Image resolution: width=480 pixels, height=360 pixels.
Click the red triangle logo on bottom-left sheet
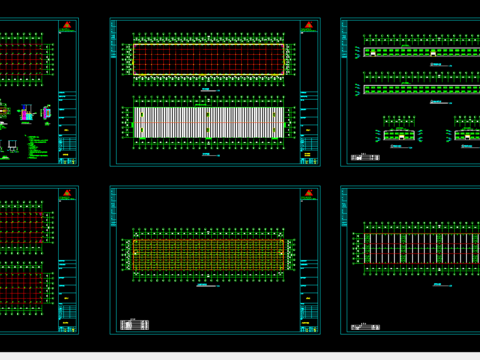[67, 193]
